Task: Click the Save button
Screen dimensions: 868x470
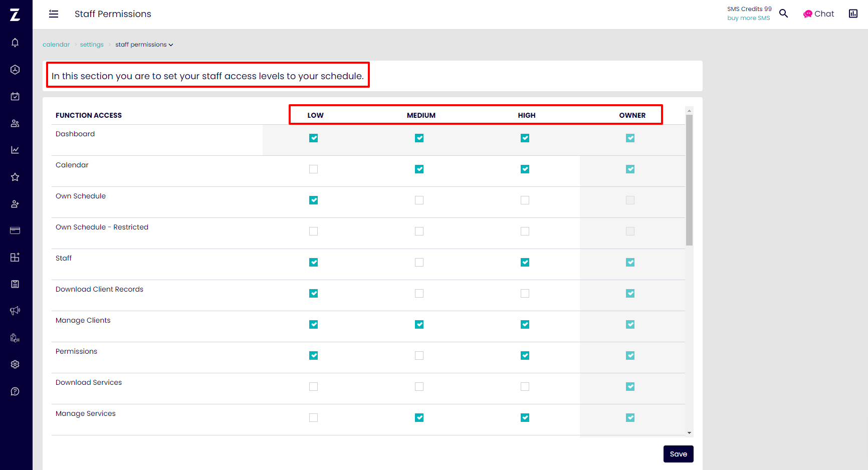Action: point(678,454)
